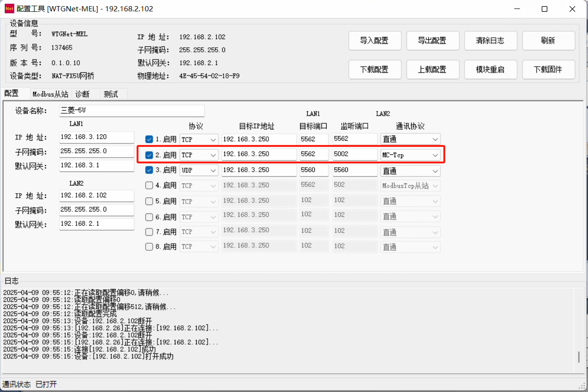Click the 目标IP地址 column header
The height and width of the screenshot is (392, 588).
(x=257, y=127)
